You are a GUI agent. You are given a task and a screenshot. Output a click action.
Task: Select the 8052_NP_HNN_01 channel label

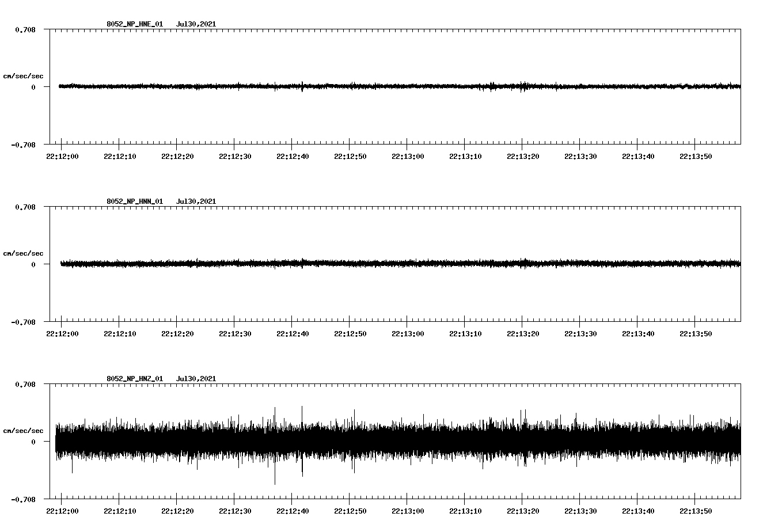134,201
